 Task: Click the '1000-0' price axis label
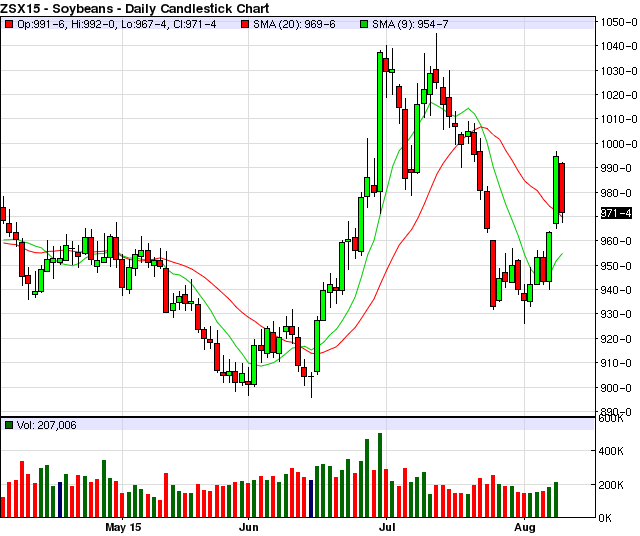click(x=618, y=144)
